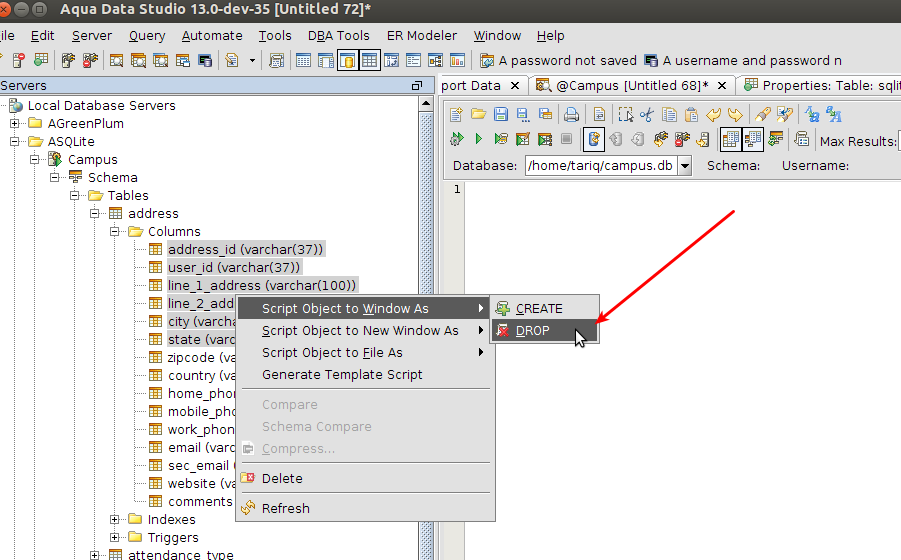This screenshot has height=560, width=901.
Task: Click the gray Stop execution square
Action: coord(567,139)
